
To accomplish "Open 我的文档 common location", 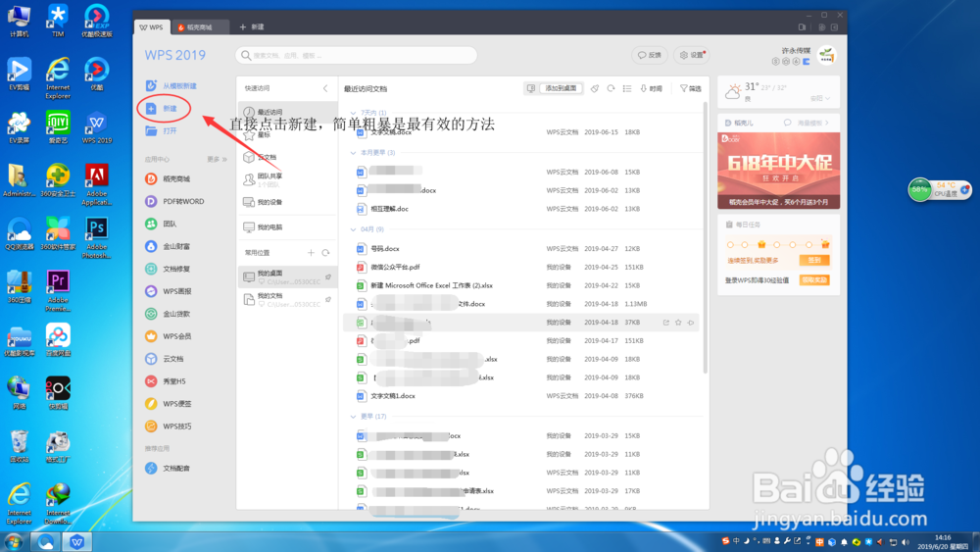I will pyautogui.click(x=287, y=299).
